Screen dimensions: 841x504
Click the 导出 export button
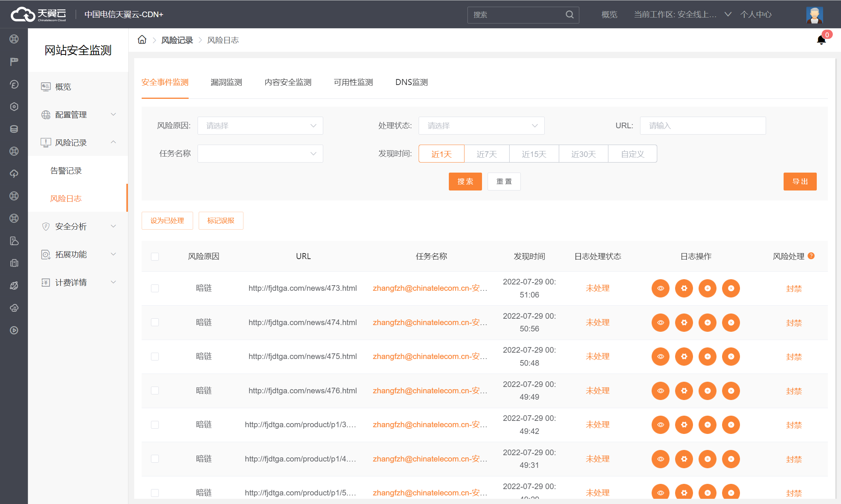pos(800,182)
